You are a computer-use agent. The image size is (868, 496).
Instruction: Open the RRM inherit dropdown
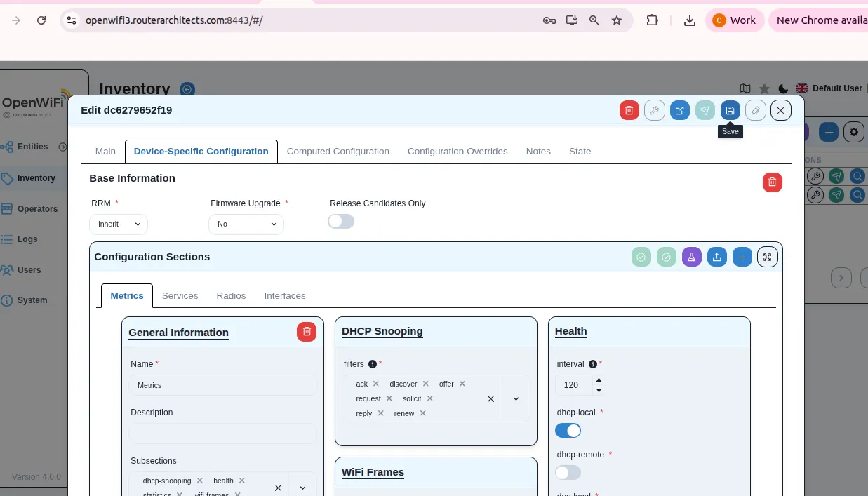click(119, 224)
